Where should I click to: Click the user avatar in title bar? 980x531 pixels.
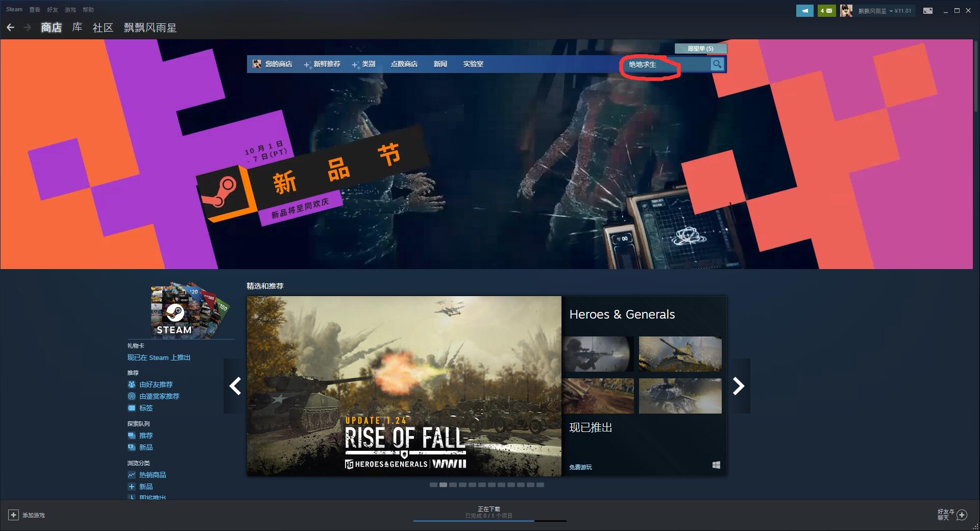846,10
